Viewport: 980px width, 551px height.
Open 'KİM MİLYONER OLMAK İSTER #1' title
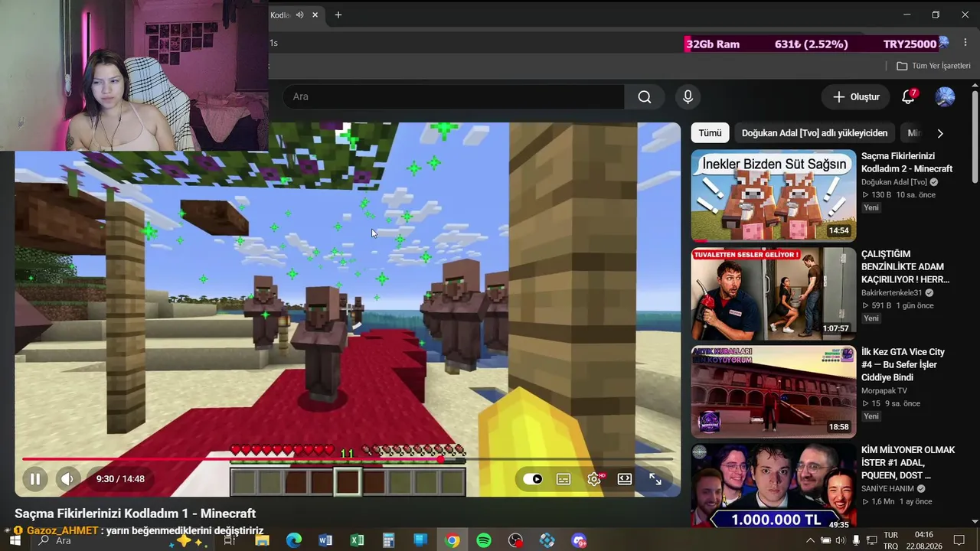[908, 463]
